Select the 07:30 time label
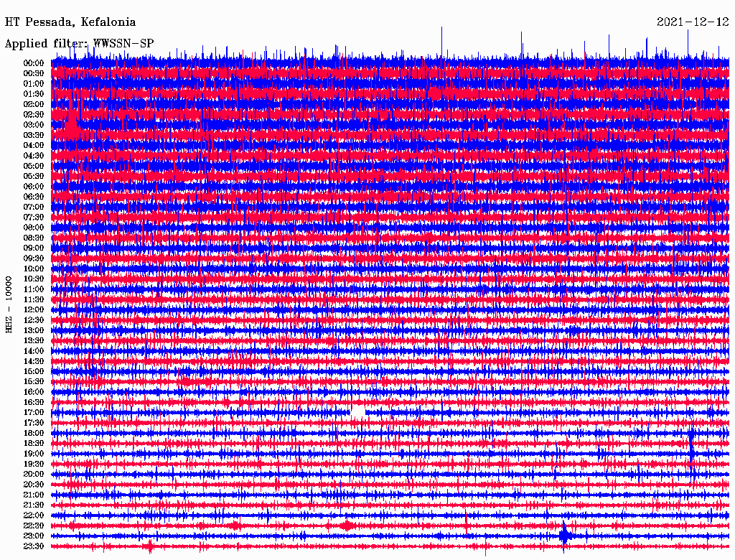Viewport: 735px width, 560px height. click(x=34, y=218)
